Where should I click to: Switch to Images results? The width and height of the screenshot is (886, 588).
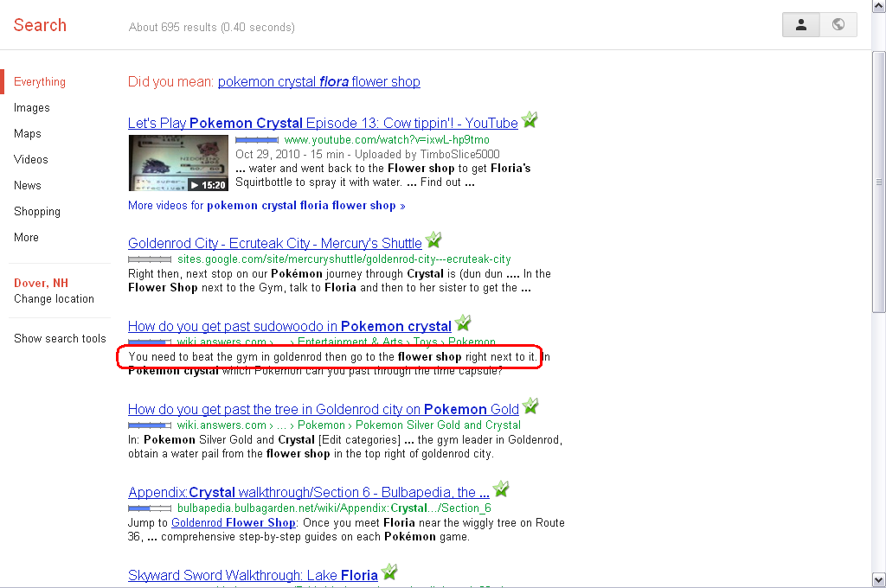coord(32,108)
